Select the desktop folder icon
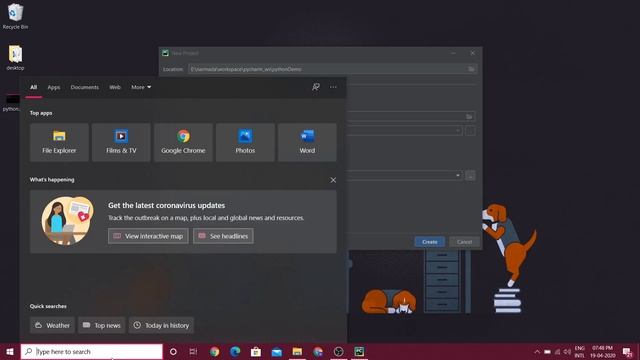The height and width of the screenshot is (360, 640). pos(16,58)
